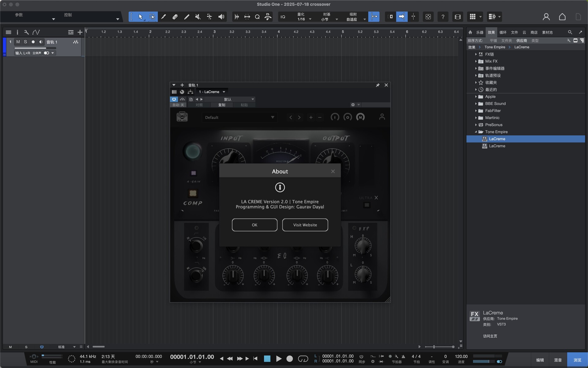Open the track inspector i icon
This screenshot has width=588, height=368.
17,32
